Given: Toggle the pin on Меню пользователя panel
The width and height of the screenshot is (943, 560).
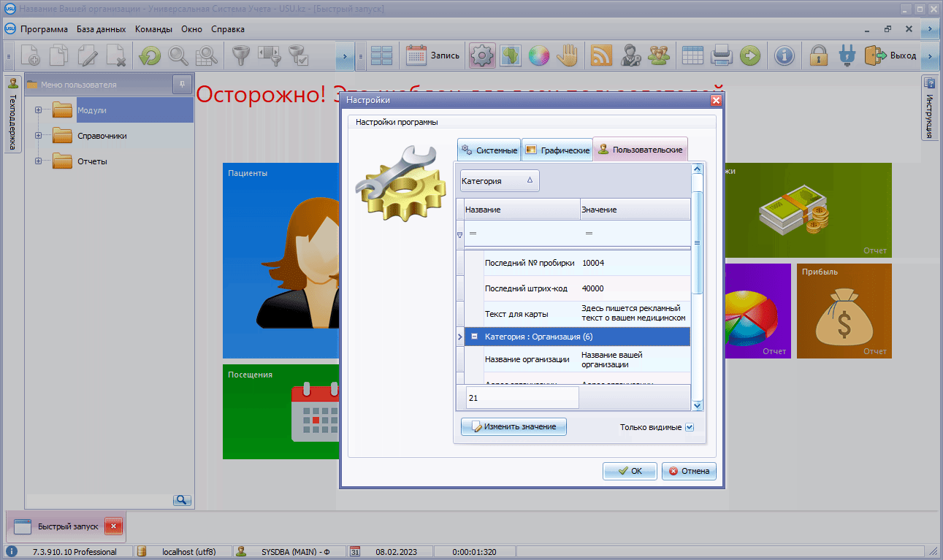Looking at the screenshot, I should pos(182,84).
